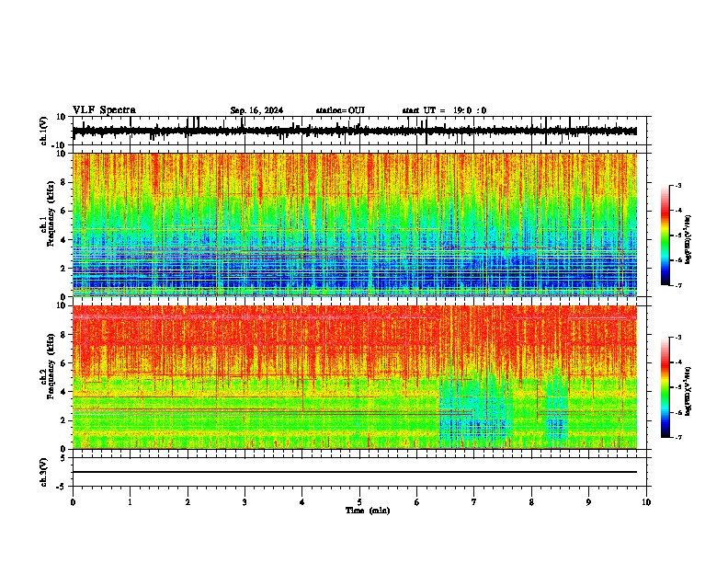This screenshot has height=563, width=728.
Task: Click the ch.1 voltage waveform trace
Action: click(354, 132)
